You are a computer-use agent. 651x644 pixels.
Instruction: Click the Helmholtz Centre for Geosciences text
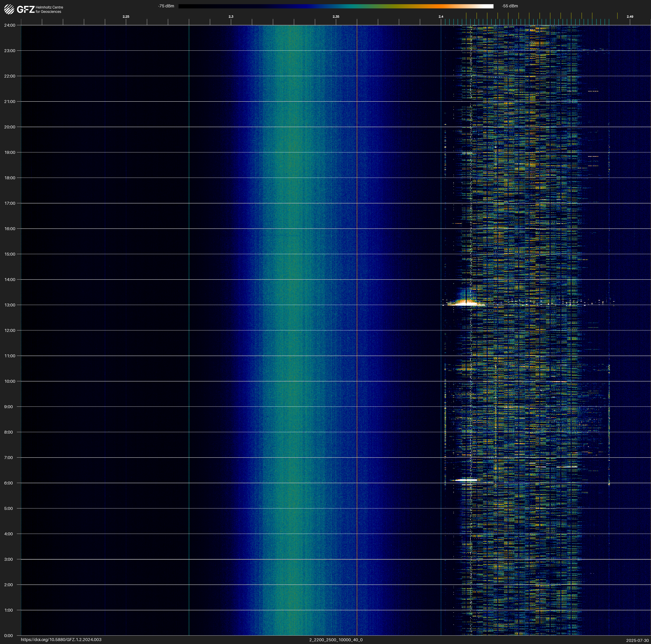point(49,9)
